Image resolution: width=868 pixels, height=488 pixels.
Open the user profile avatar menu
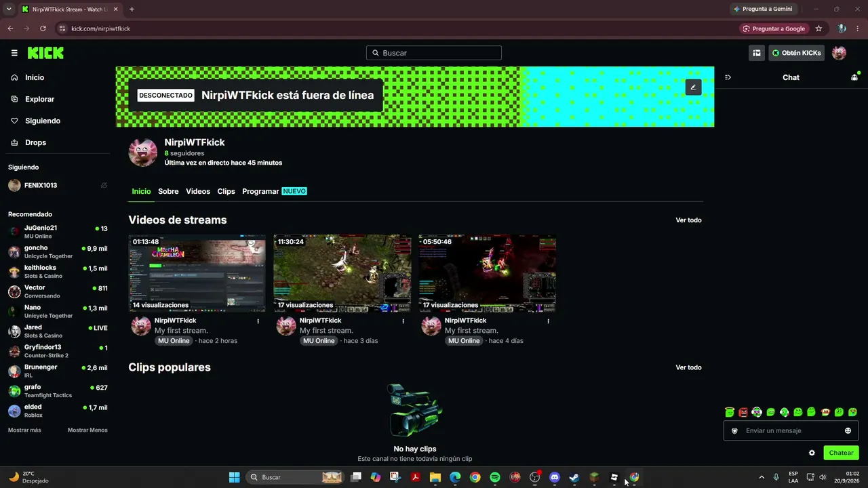pos(839,53)
